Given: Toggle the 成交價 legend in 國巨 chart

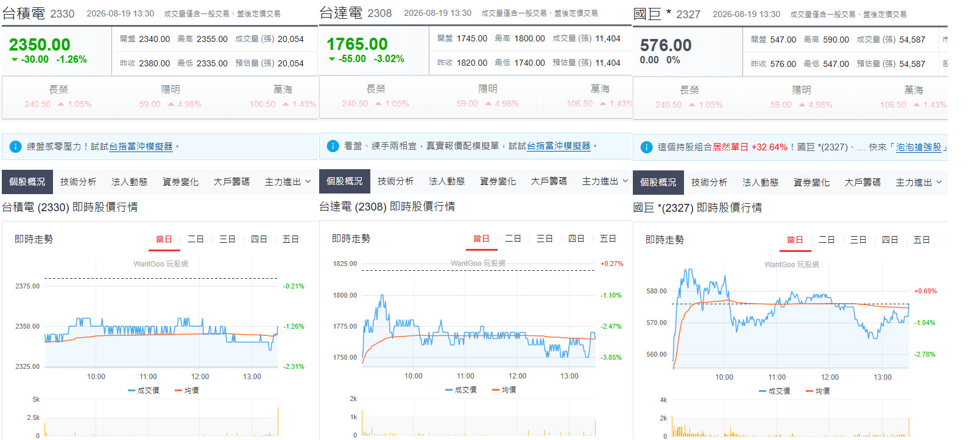Looking at the screenshot, I should (775, 391).
